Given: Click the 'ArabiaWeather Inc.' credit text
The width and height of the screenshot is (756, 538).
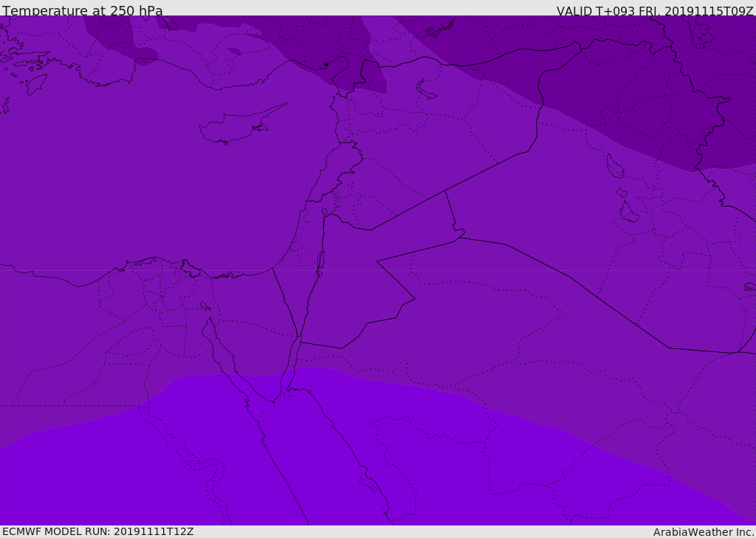Looking at the screenshot, I should coord(704,532).
